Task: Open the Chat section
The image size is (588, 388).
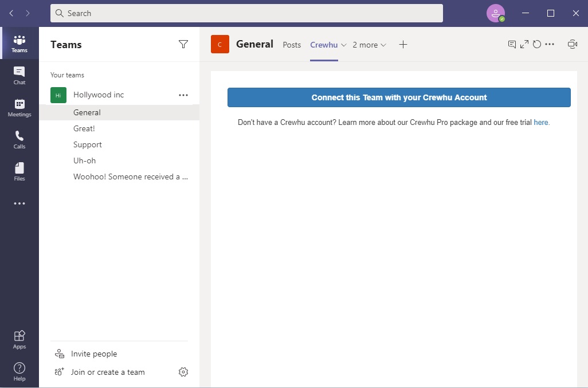Action: tap(19, 75)
